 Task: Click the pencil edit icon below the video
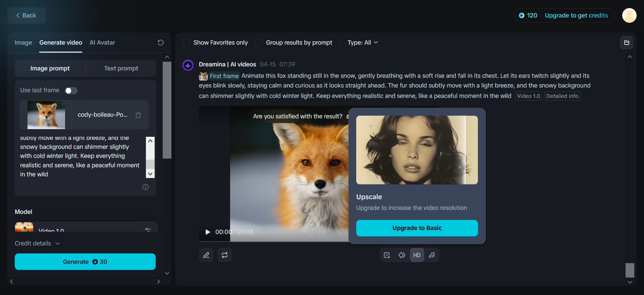tap(206, 255)
